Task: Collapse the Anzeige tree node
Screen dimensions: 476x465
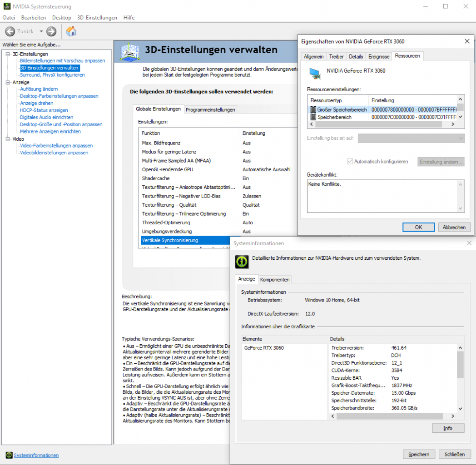Action: pyautogui.click(x=8, y=82)
